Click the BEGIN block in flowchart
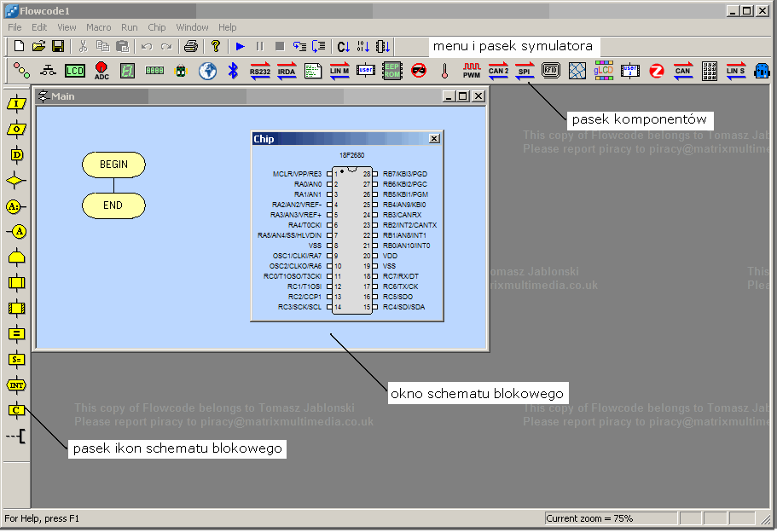 pos(113,165)
